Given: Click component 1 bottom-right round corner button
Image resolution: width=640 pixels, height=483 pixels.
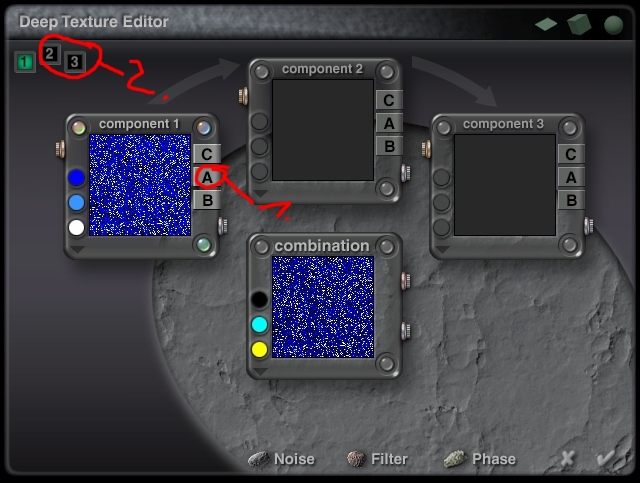Looking at the screenshot, I should [x=204, y=245].
